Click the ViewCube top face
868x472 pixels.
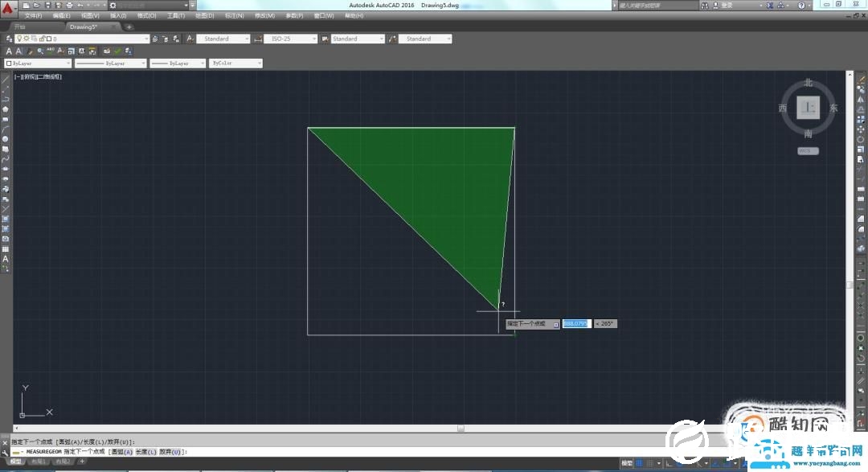(x=809, y=107)
